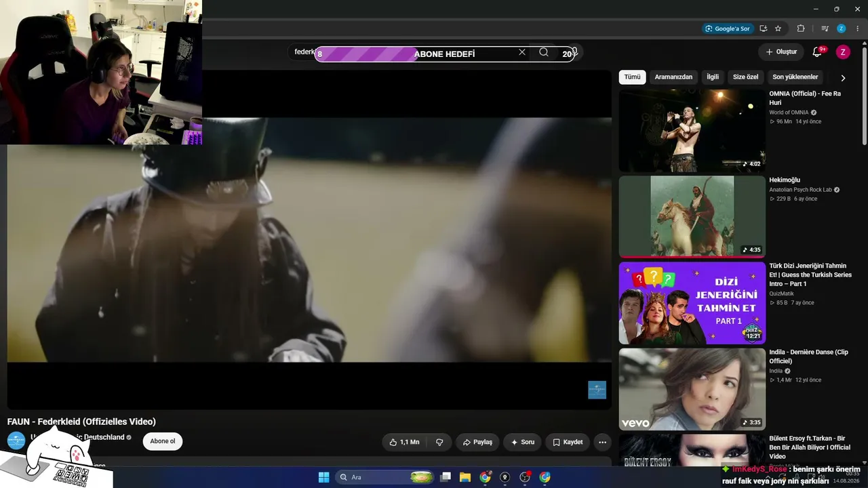Click the Oluştur create button
Image resolution: width=868 pixels, height=488 pixels.
click(x=781, y=52)
